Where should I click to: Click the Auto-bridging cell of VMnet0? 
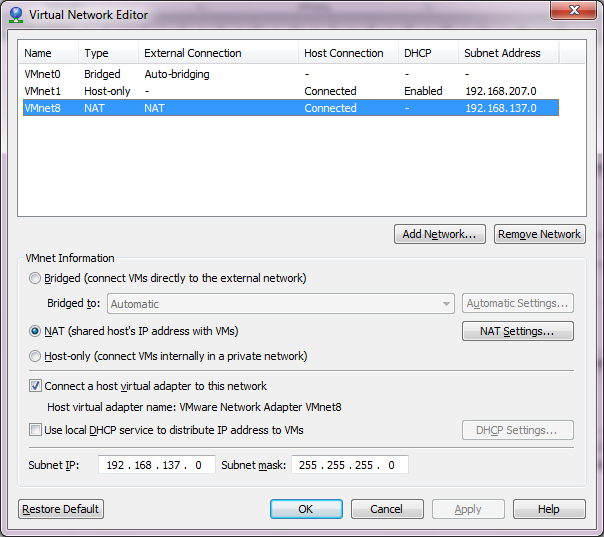[177, 74]
